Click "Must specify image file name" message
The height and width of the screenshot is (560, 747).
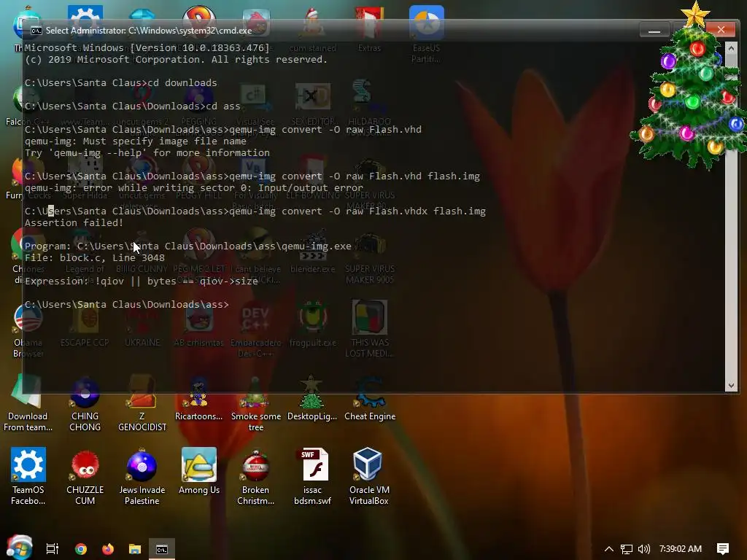(x=136, y=141)
